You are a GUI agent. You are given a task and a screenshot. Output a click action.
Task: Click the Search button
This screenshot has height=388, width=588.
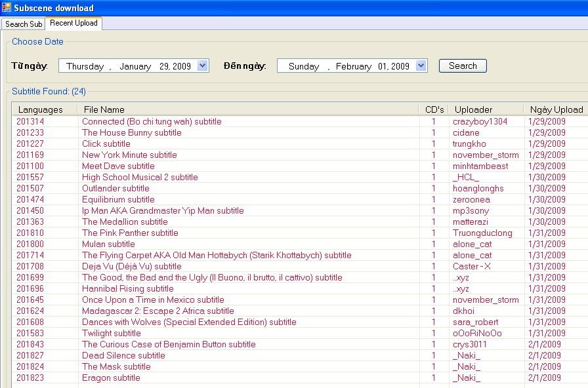pyautogui.click(x=463, y=66)
